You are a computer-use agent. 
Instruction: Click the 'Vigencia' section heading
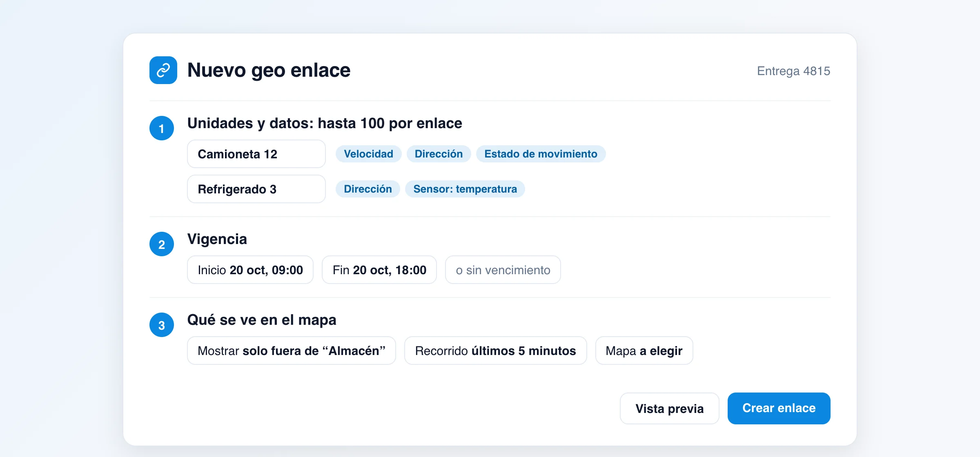(x=217, y=239)
